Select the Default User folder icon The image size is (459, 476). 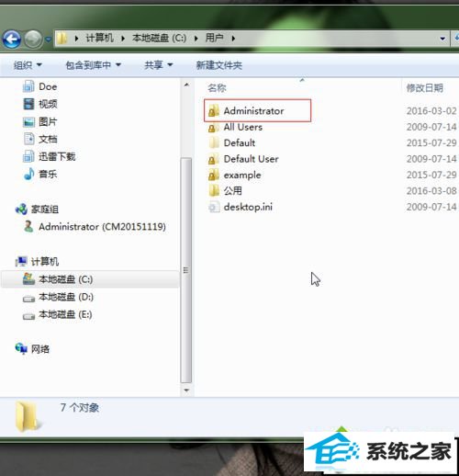pos(214,159)
